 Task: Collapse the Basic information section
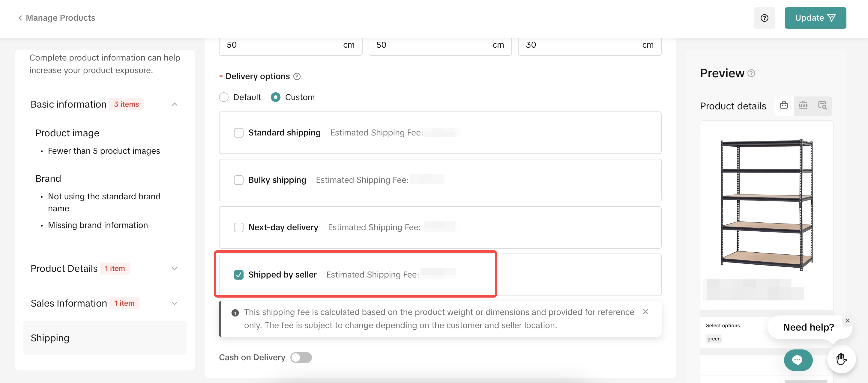(x=174, y=104)
